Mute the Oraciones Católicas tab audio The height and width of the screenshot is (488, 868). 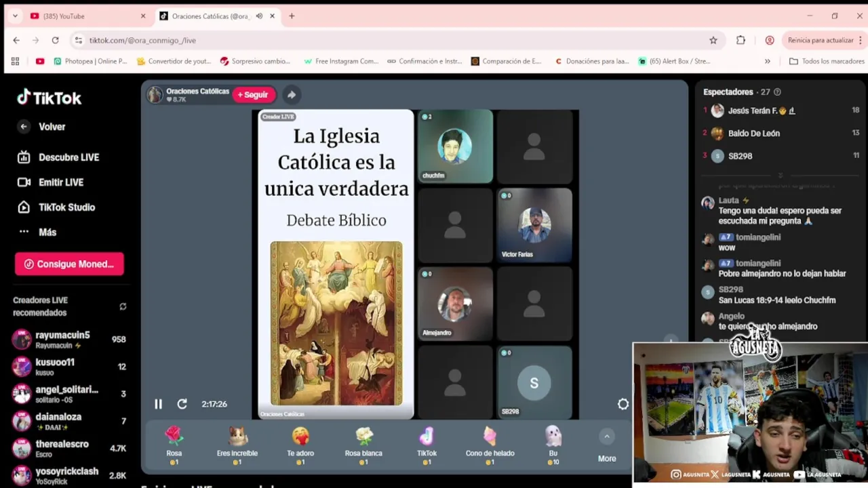(x=259, y=16)
